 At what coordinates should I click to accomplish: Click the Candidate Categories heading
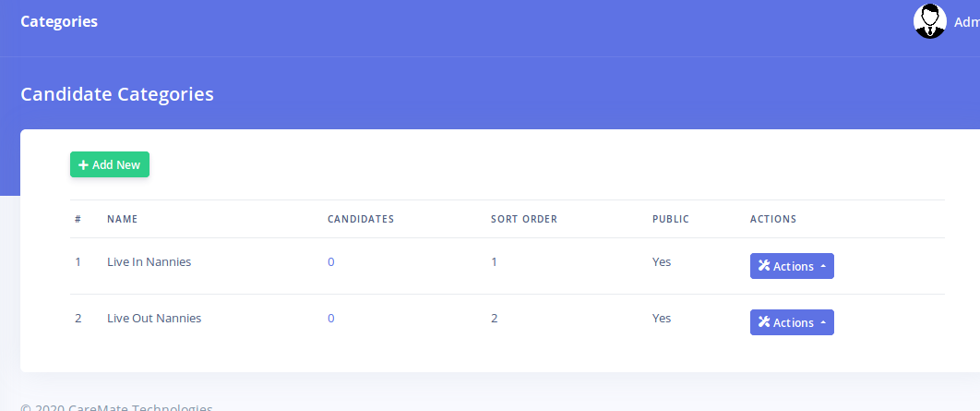[117, 94]
